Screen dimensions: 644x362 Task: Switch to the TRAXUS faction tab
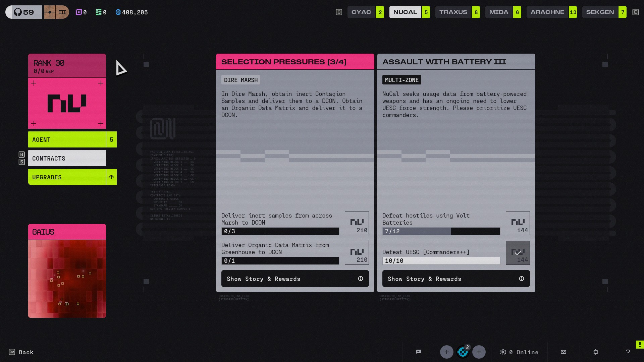[x=458, y=12]
